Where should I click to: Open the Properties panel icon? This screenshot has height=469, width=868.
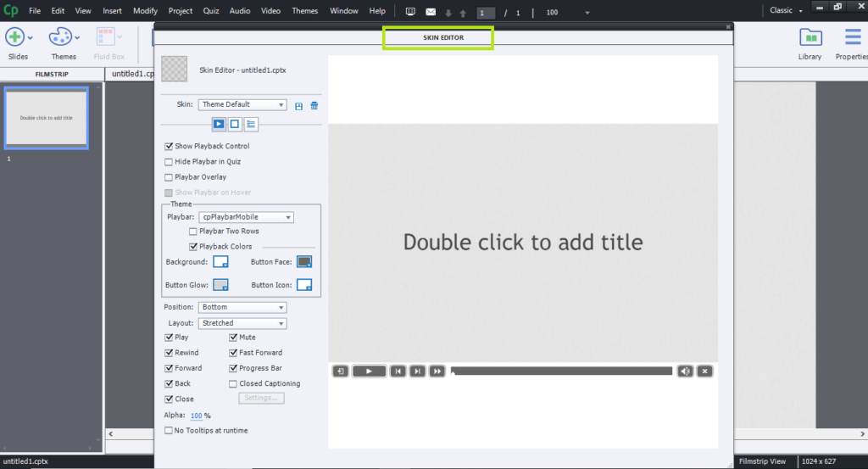point(853,37)
